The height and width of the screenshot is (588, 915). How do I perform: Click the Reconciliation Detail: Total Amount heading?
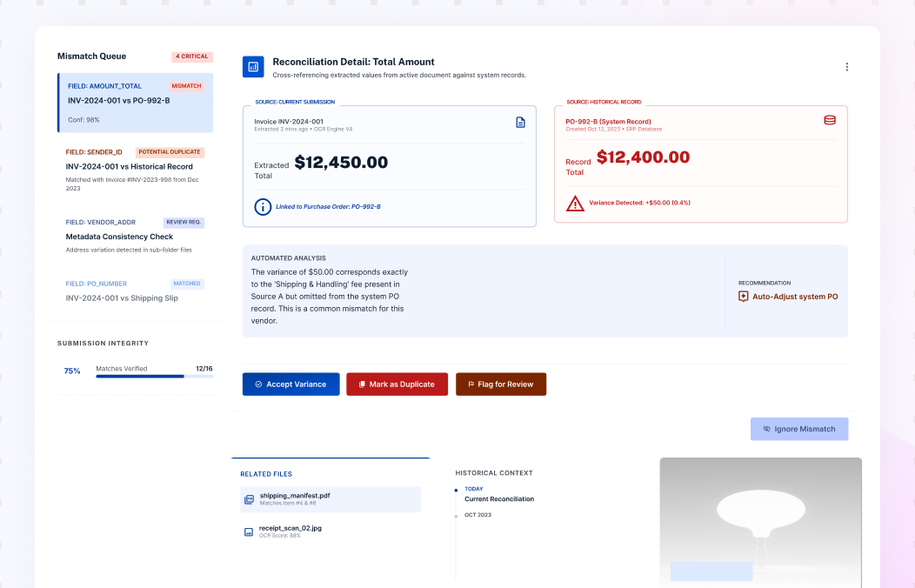(353, 62)
